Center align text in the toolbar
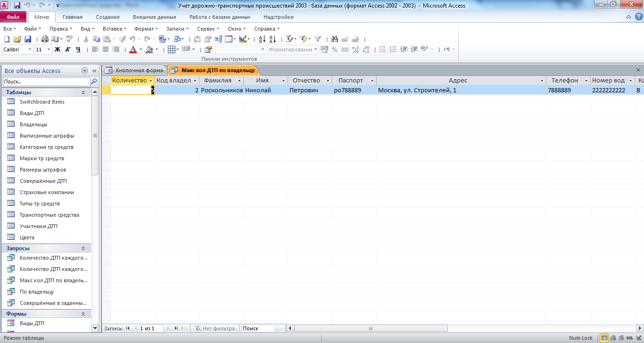 point(105,49)
